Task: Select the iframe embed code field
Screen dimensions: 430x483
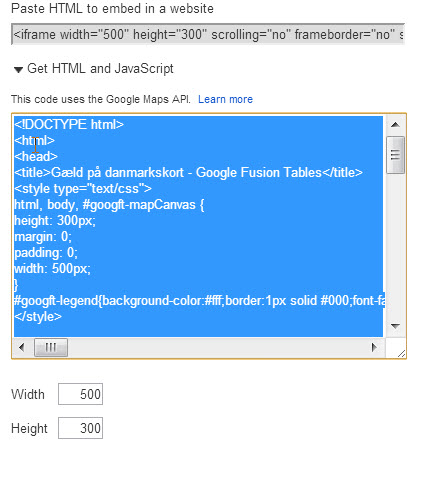Action: (x=208, y=34)
